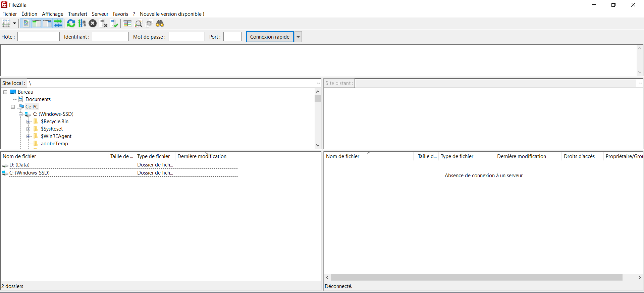Select the adobeTemp folder
This screenshot has height=293, width=644.
pos(54,144)
